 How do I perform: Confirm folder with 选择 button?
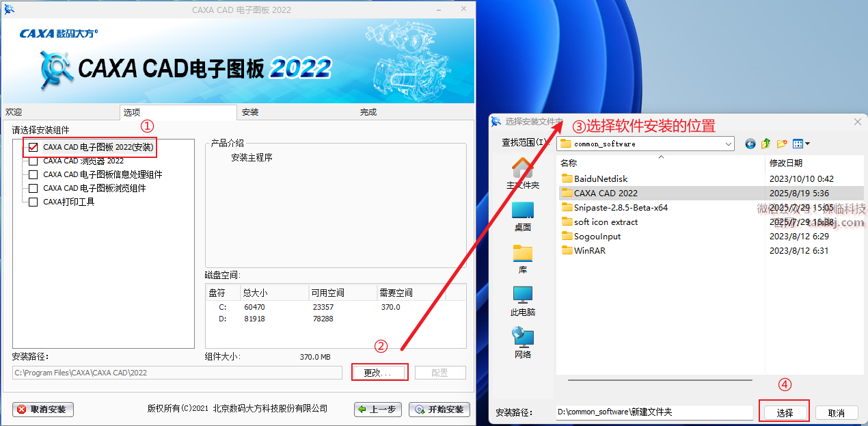tap(785, 413)
